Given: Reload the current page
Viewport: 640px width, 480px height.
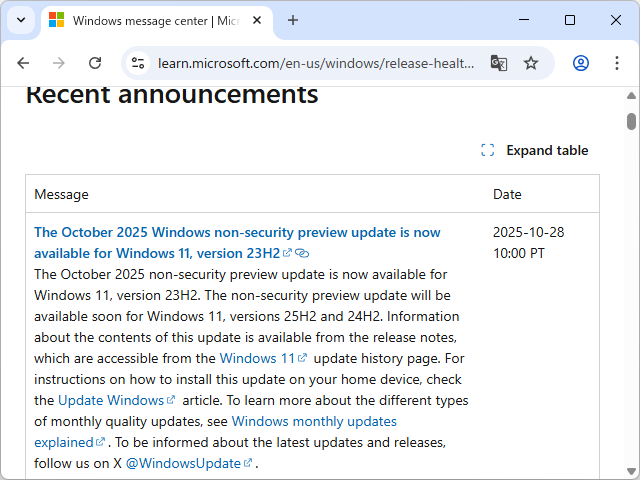Looking at the screenshot, I should [95, 63].
